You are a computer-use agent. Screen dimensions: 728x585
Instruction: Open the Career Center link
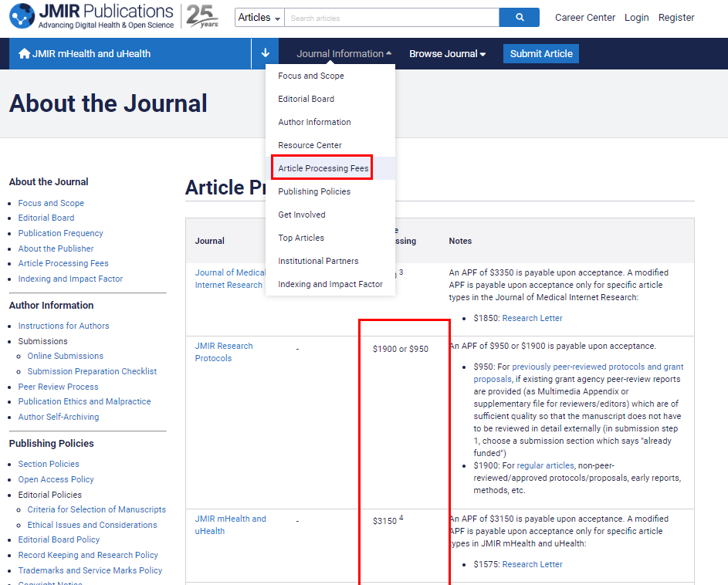coord(585,18)
